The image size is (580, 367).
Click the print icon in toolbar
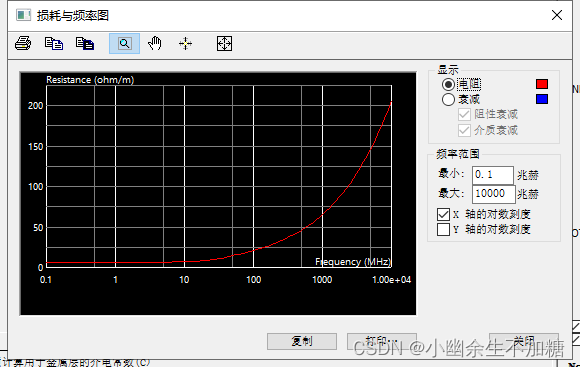(x=23, y=44)
